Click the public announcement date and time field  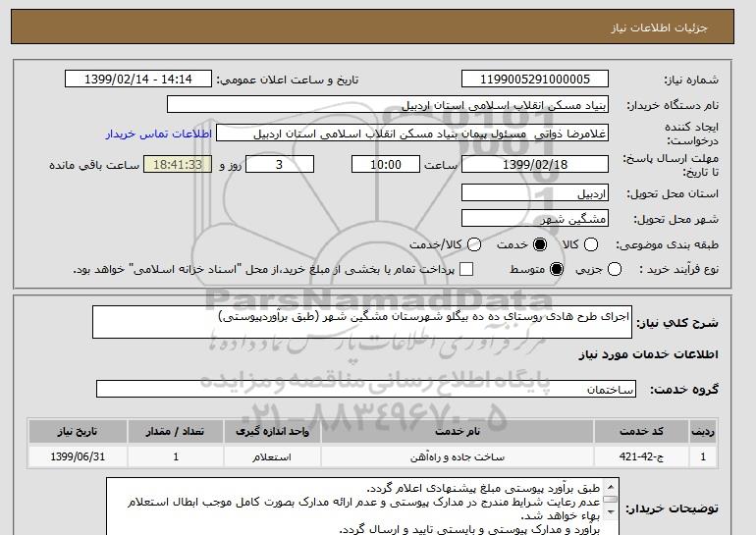[138, 80]
